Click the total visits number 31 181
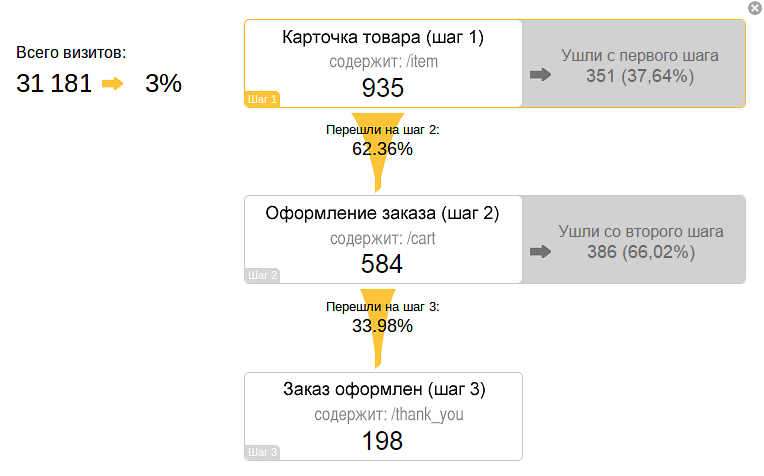764x476 pixels. point(54,84)
